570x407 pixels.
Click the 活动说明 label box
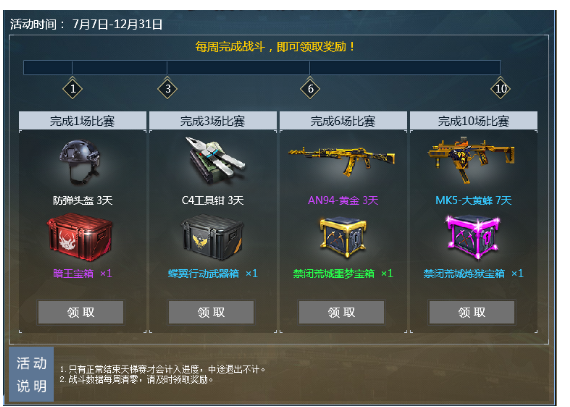tap(32, 374)
